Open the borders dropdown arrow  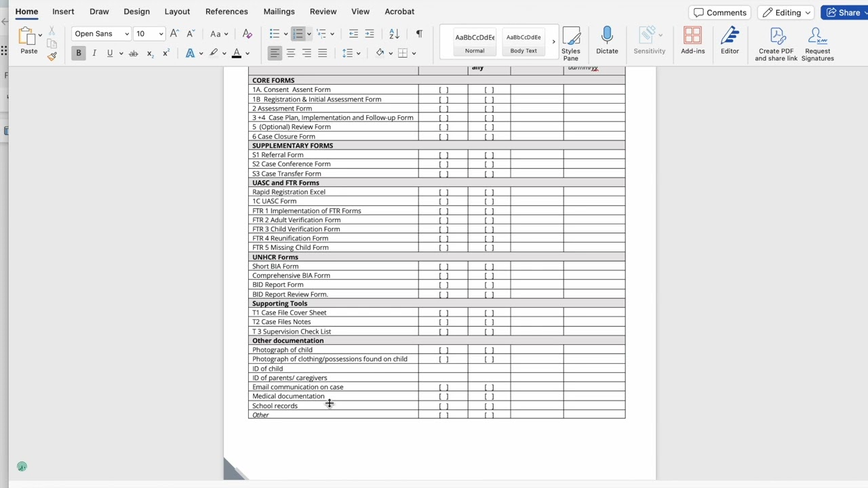tap(414, 54)
